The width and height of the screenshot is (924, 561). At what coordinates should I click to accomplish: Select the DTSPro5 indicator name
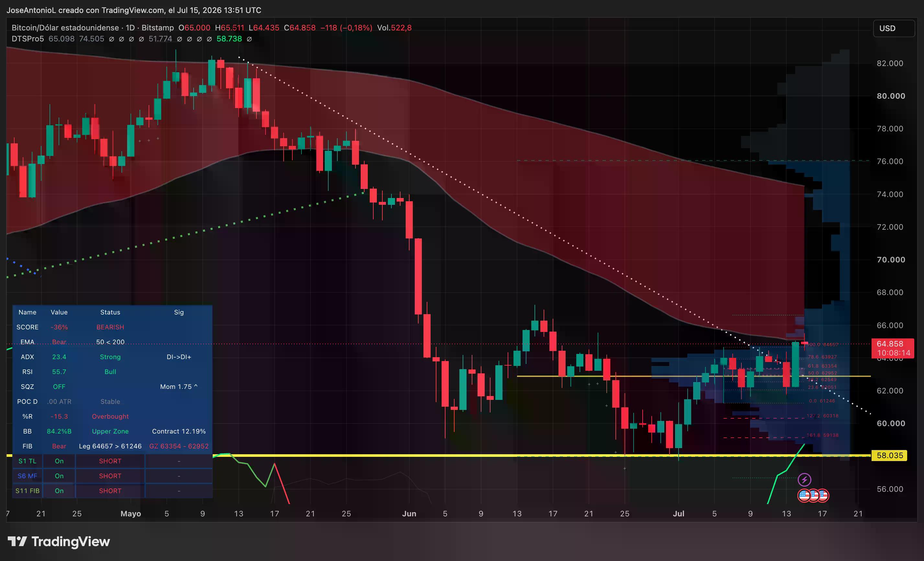point(28,39)
